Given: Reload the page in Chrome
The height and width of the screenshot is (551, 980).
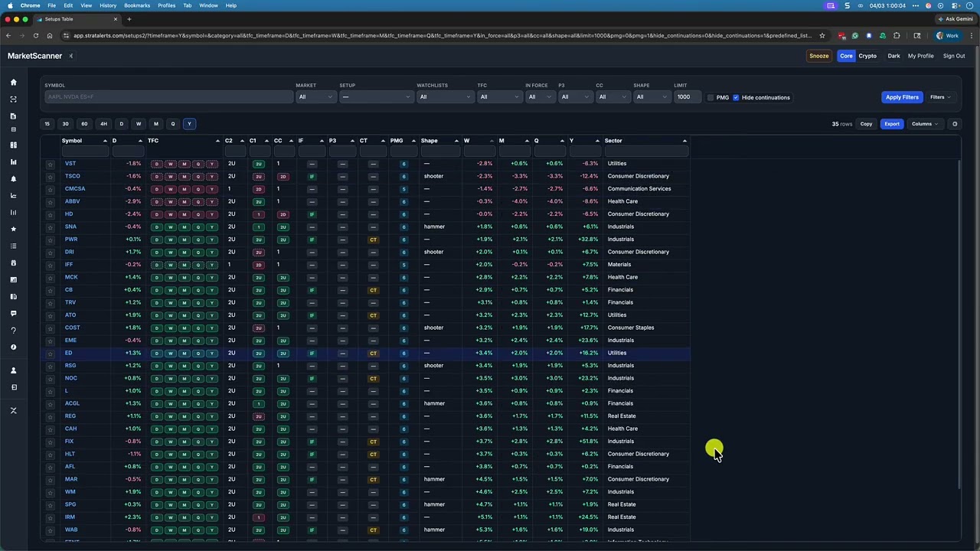Looking at the screenshot, I should (x=35, y=35).
